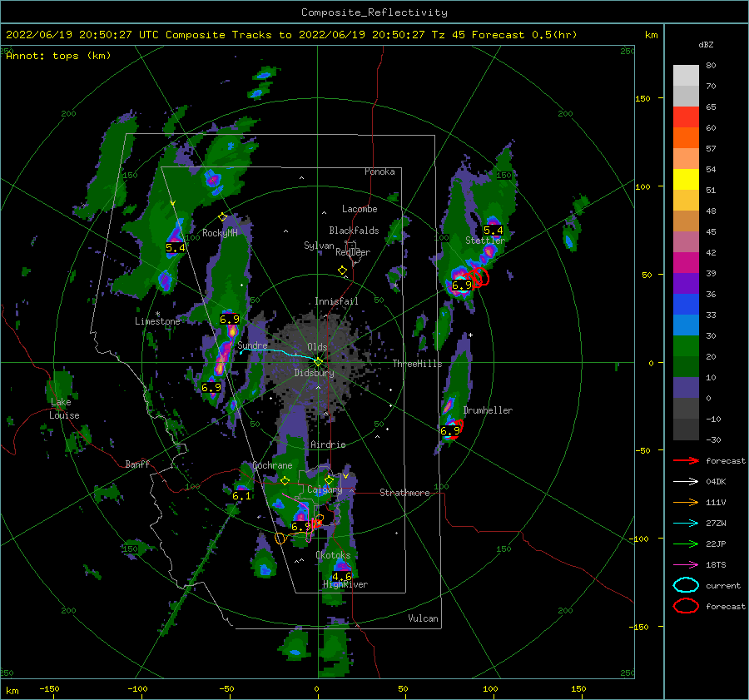Select the yellow diamond marker beside Cochrane
The image size is (749, 700).
coord(285,481)
